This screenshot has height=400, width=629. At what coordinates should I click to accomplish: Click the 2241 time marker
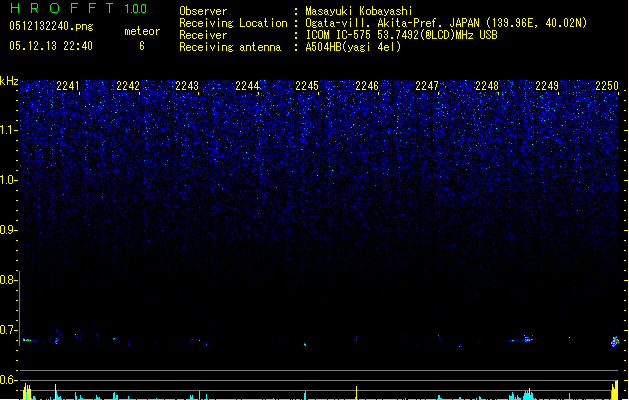(68, 86)
